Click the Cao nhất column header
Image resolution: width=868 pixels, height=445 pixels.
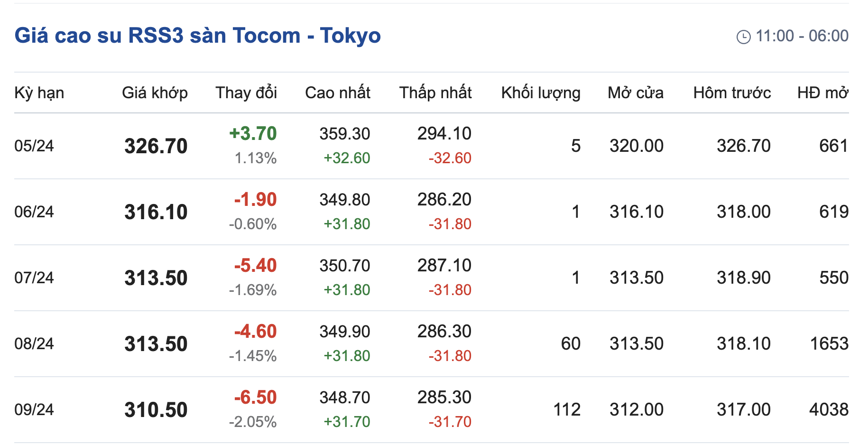click(337, 93)
